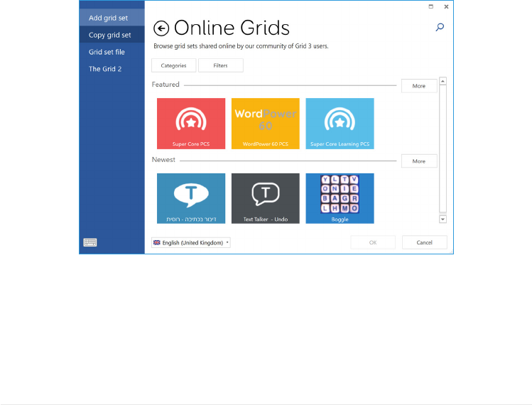Open the Filters button
532x405 pixels.
click(x=220, y=65)
